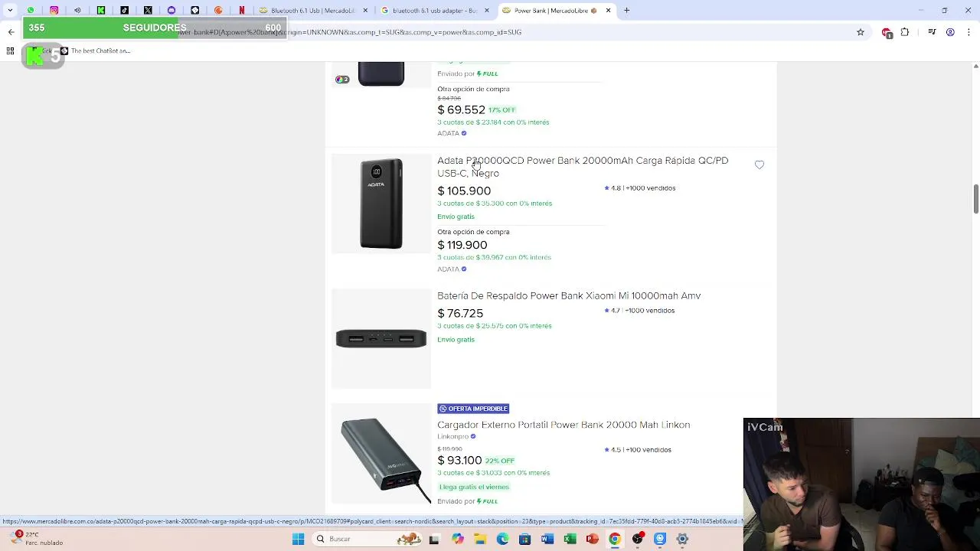Click the $ 105.900 price
The image size is (980, 551).
(464, 191)
